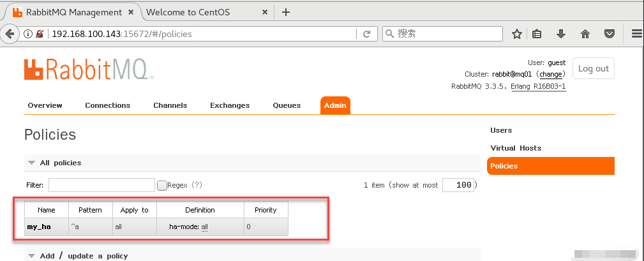Click the browser back arrow button
Image resolution: width=644 pixels, height=261 pixels.
(9, 34)
